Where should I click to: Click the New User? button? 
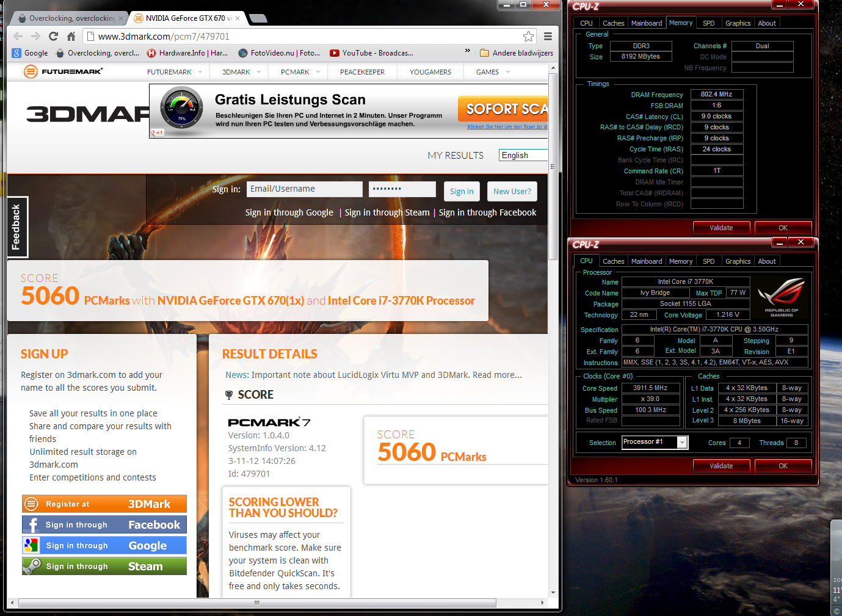coord(512,191)
